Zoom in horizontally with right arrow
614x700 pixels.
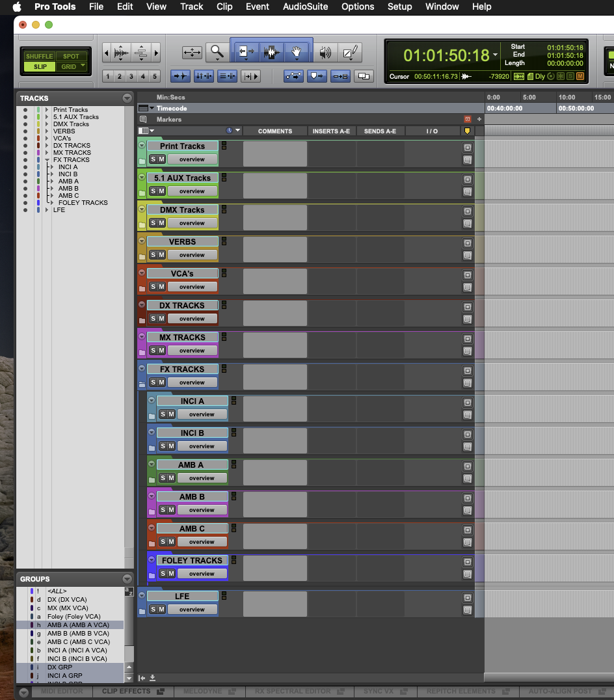(156, 53)
